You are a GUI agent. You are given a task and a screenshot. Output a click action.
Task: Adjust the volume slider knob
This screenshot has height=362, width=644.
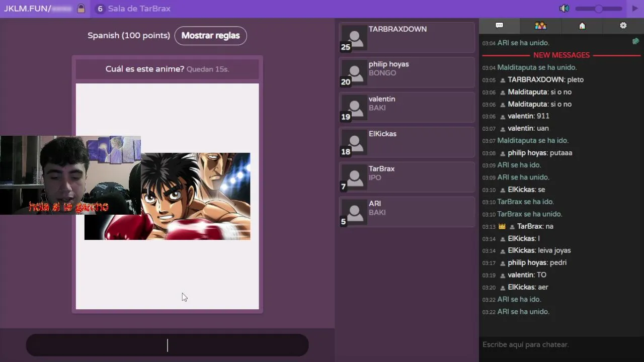[x=598, y=9]
